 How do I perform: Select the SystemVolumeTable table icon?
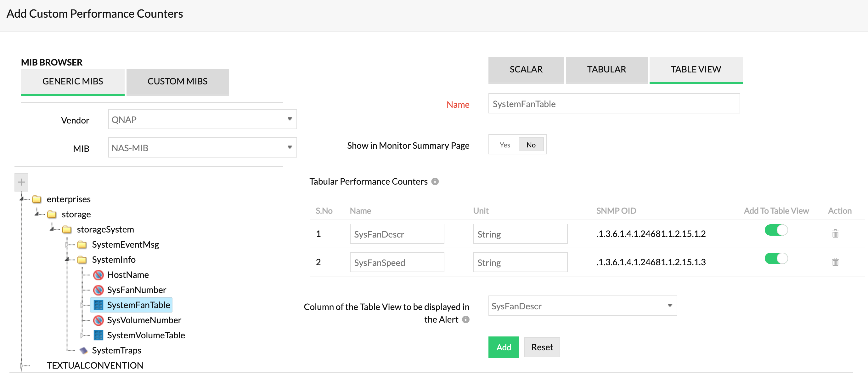click(x=98, y=335)
